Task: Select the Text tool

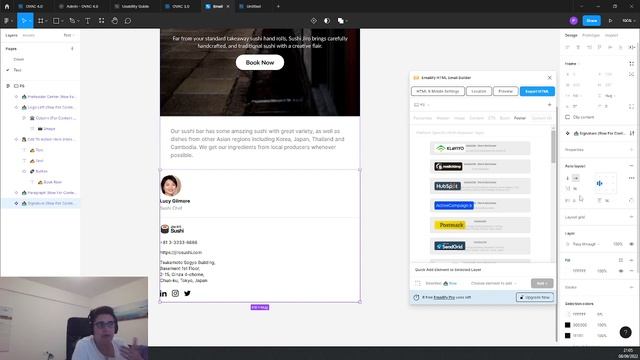Action: [87, 21]
